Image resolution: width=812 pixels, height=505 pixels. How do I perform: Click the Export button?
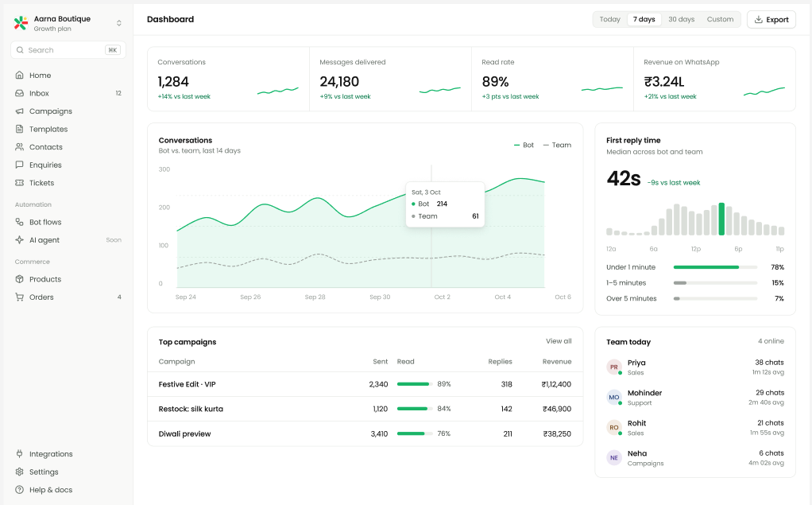tap(771, 20)
